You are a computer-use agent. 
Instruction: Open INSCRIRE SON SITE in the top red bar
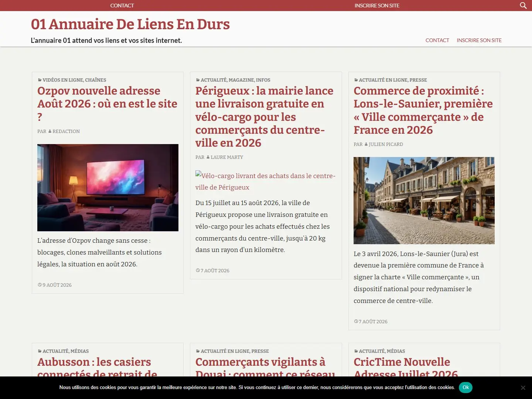click(377, 6)
